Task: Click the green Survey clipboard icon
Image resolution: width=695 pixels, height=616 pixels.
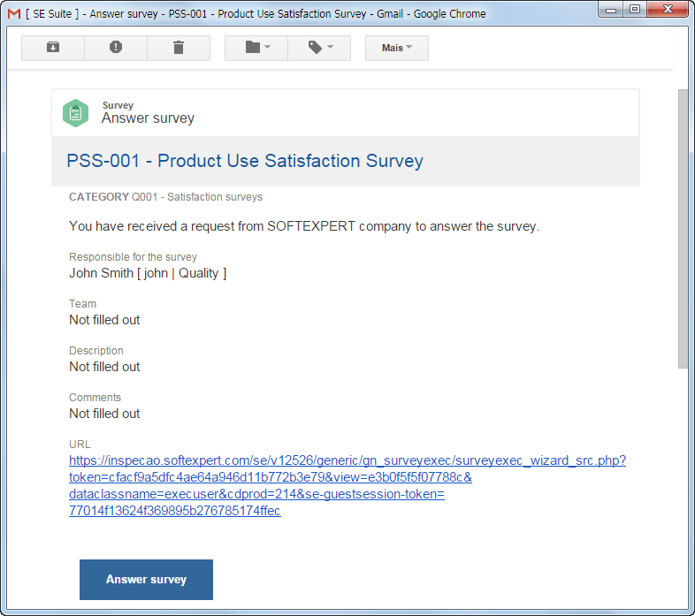Action: [76, 113]
